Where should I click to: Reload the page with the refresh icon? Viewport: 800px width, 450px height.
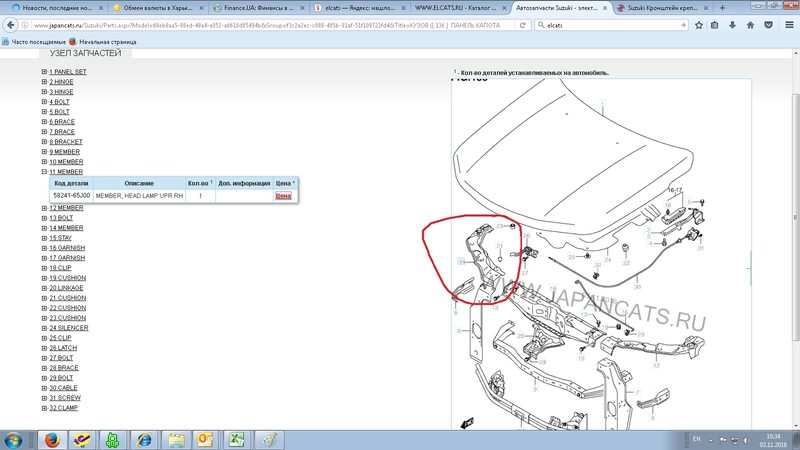522,25
